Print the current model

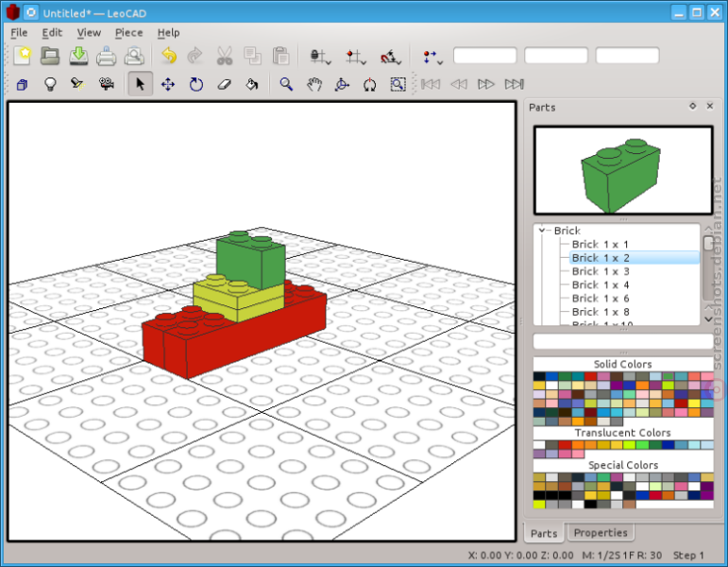pos(106,56)
